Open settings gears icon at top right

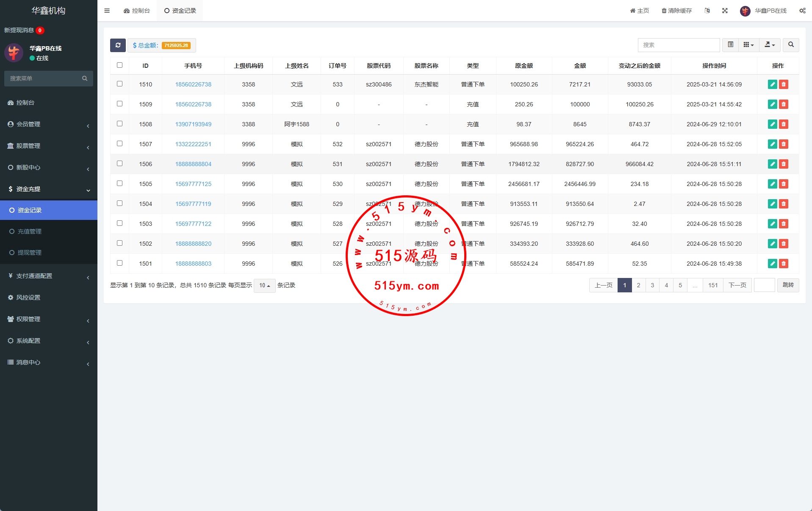pyautogui.click(x=802, y=11)
